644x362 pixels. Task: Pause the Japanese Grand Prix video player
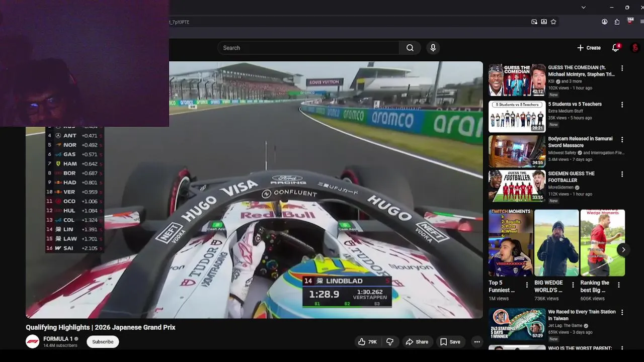tap(254, 190)
